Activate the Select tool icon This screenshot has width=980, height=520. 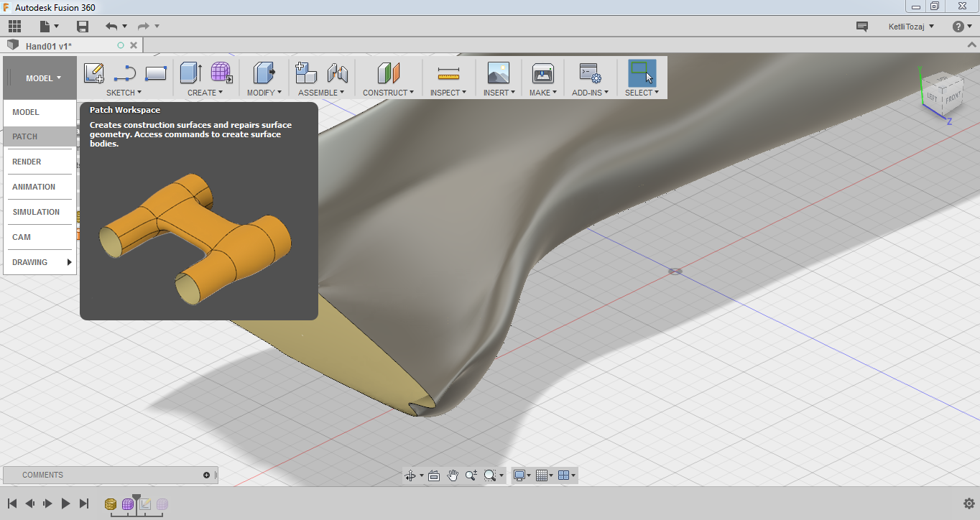click(x=642, y=73)
